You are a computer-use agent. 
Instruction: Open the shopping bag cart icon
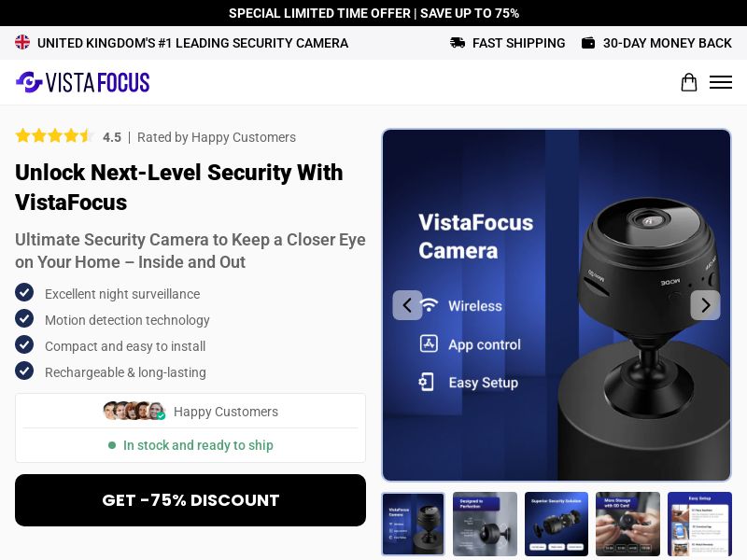pos(688,82)
